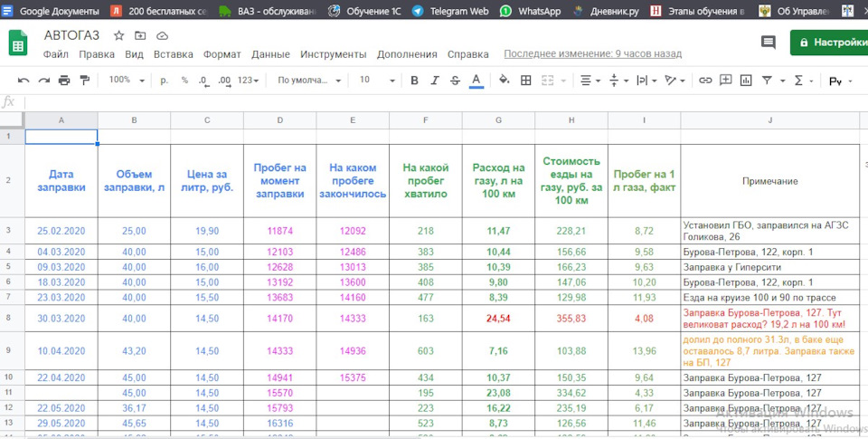The height and width of the screenshot is (439, 868).
Task: Open the Формат menu
Action: (222, 54)
